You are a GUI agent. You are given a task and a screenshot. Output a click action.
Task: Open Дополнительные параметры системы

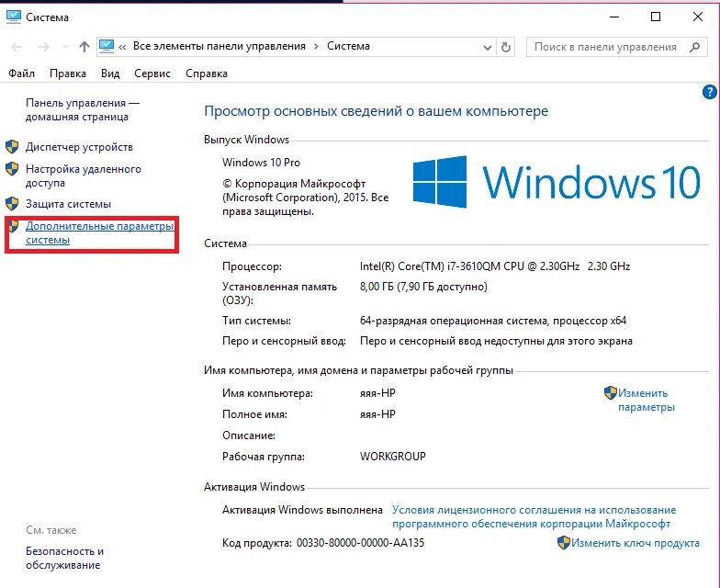[x=99, y=233]
